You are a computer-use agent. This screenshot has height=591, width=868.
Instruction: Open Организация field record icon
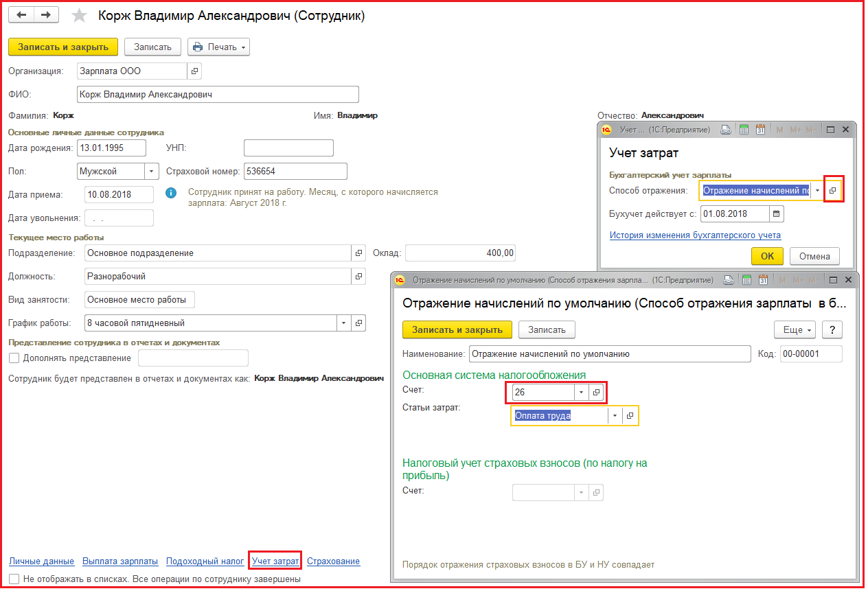[194, 71]
